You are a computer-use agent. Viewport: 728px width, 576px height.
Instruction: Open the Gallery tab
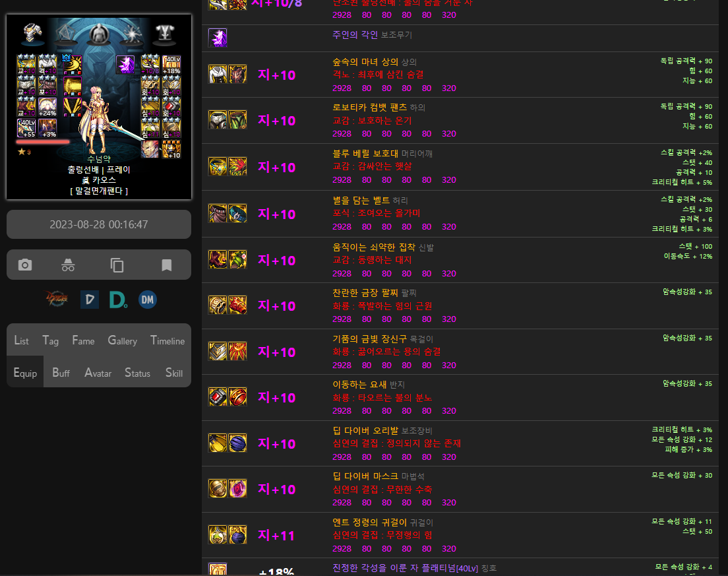(123, 340)
